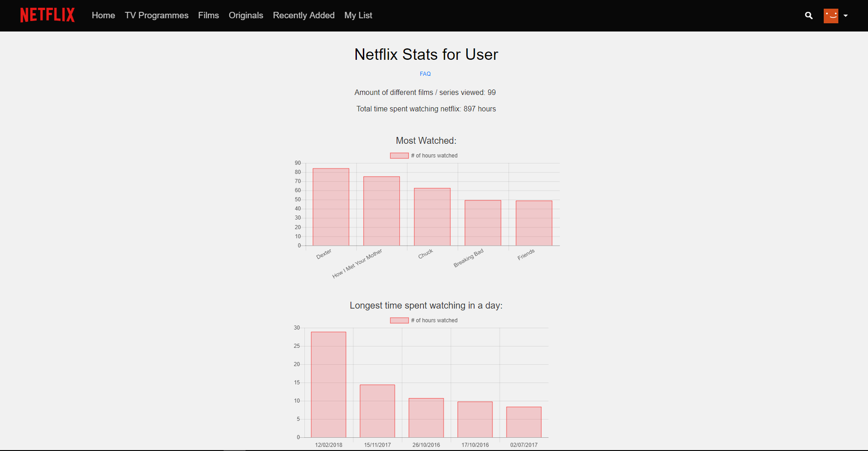
Task: Click the 'Netflix Stats for User' heading
Action: tap(426, 54)
